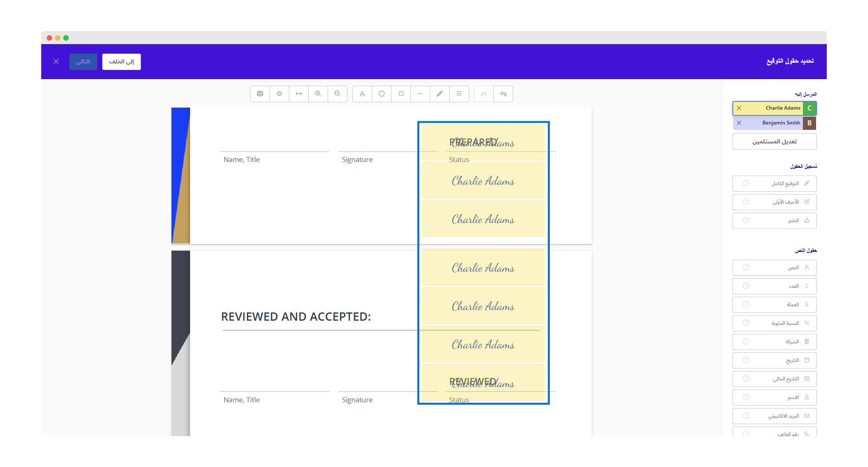Click the help circle on التوقيع الكامل field
The image size is (868, 467).
[x=746, y=183]
